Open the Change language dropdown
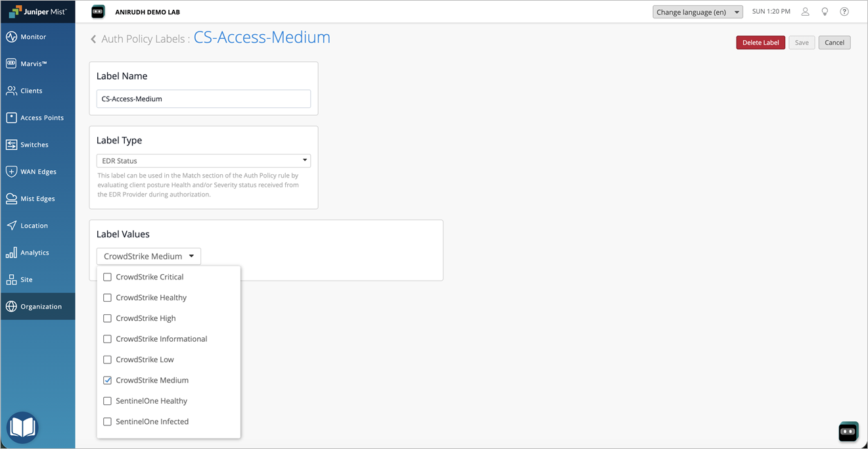Screen dimensions: 868x449 (698, 12)
